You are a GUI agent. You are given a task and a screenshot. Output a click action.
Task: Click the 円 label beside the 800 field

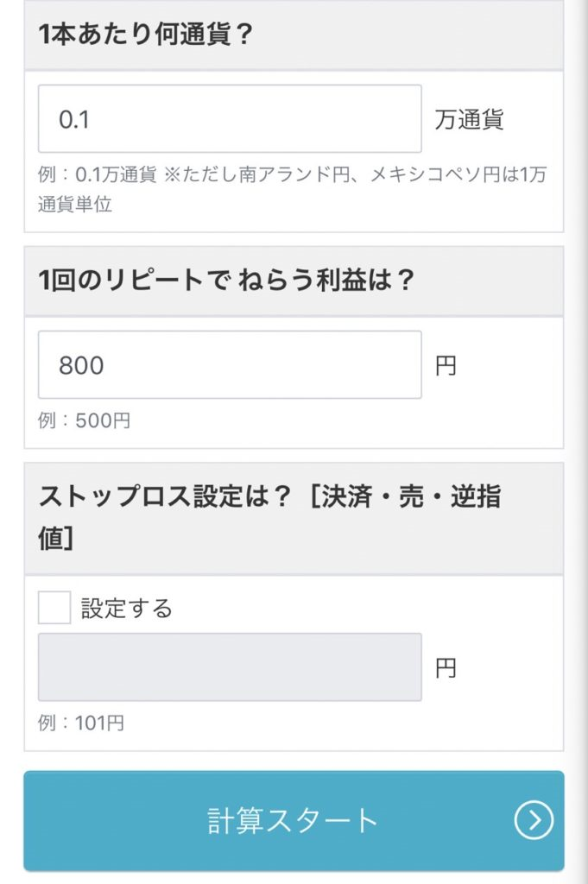446,366
